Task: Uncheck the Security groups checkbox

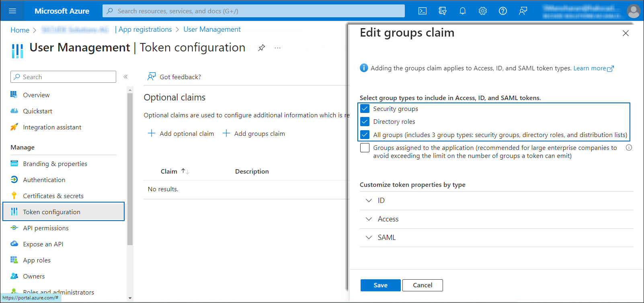Action: pyautogui.click(x=365, y=109)
